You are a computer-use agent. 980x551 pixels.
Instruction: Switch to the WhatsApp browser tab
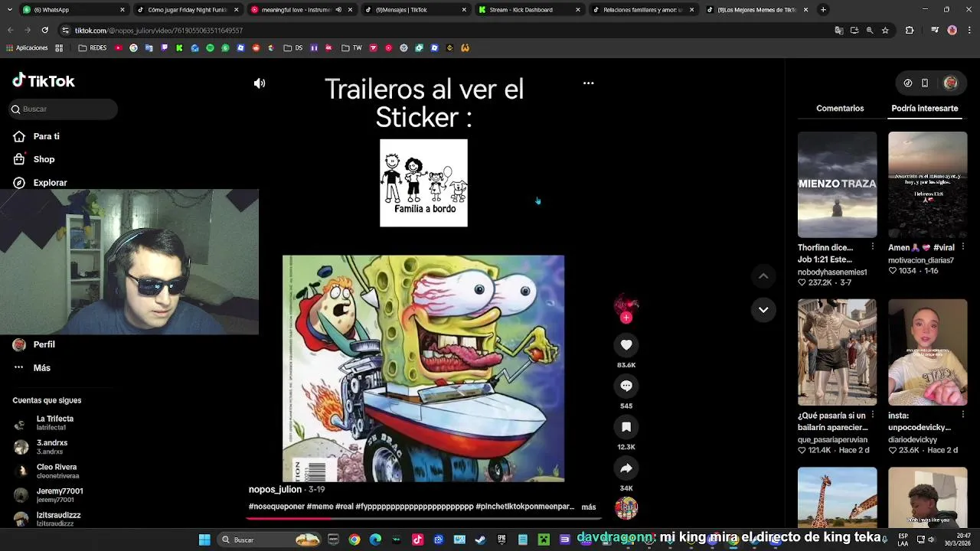[73, 10]
